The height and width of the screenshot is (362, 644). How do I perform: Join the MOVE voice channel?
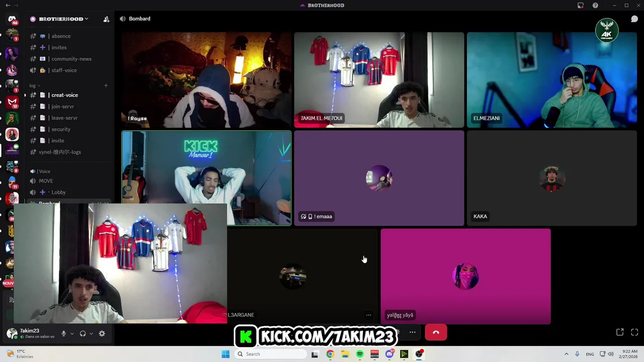[x=69, y=181]
